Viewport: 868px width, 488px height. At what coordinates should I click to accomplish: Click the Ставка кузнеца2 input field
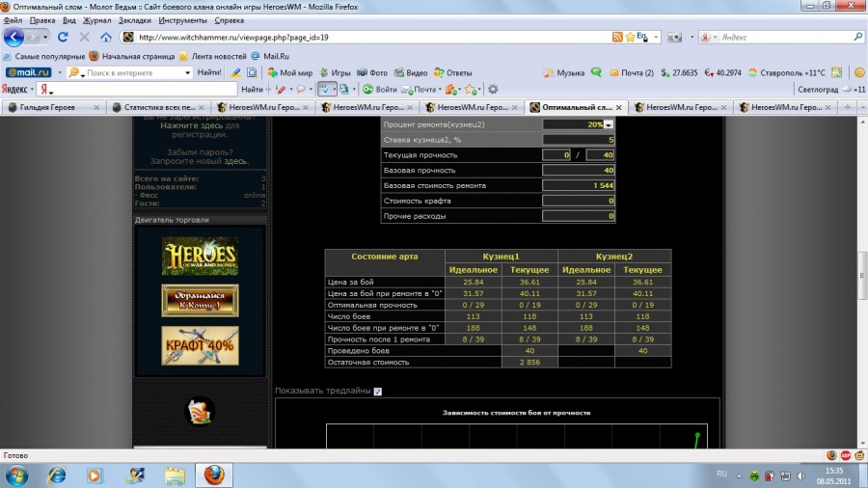(579, 140)
